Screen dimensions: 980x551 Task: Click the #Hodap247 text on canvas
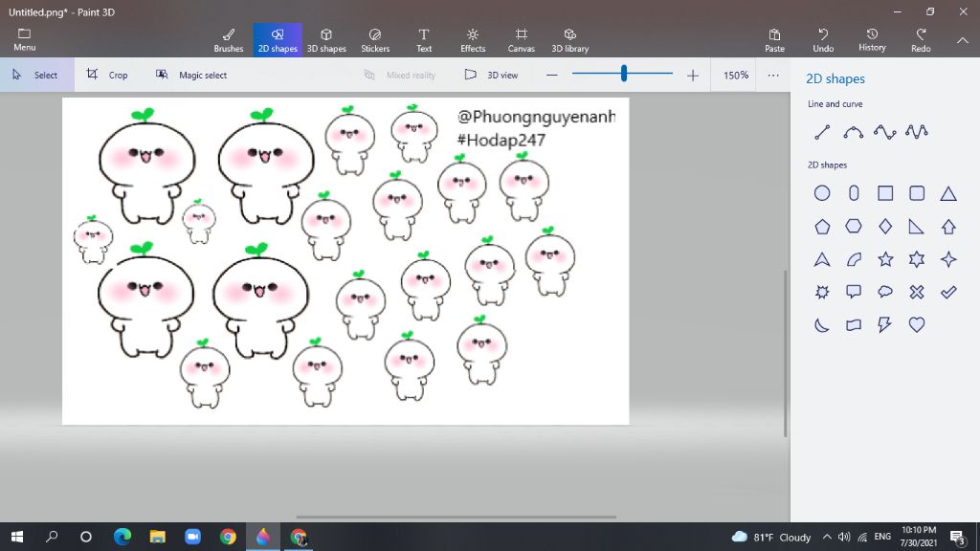click(501, 140)
